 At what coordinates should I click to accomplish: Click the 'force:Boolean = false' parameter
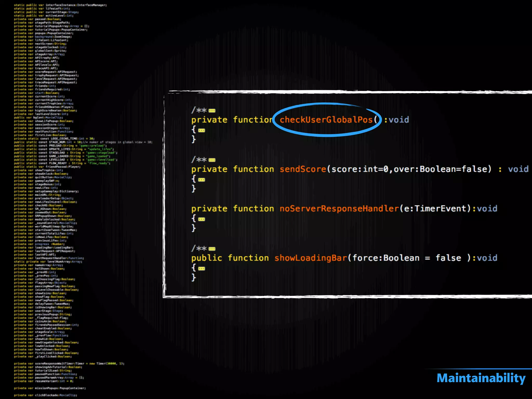407,258
